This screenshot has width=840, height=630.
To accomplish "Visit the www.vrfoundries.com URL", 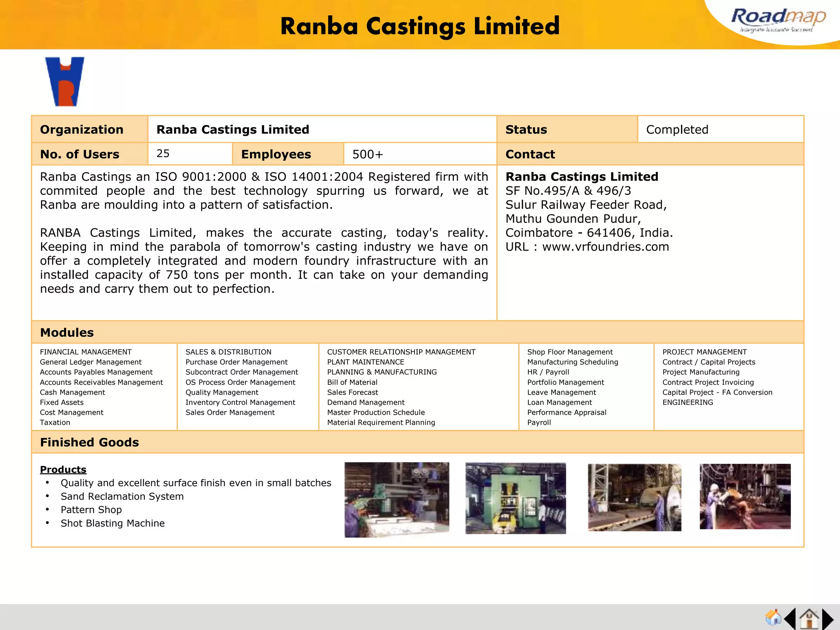I will coord(605,247).
